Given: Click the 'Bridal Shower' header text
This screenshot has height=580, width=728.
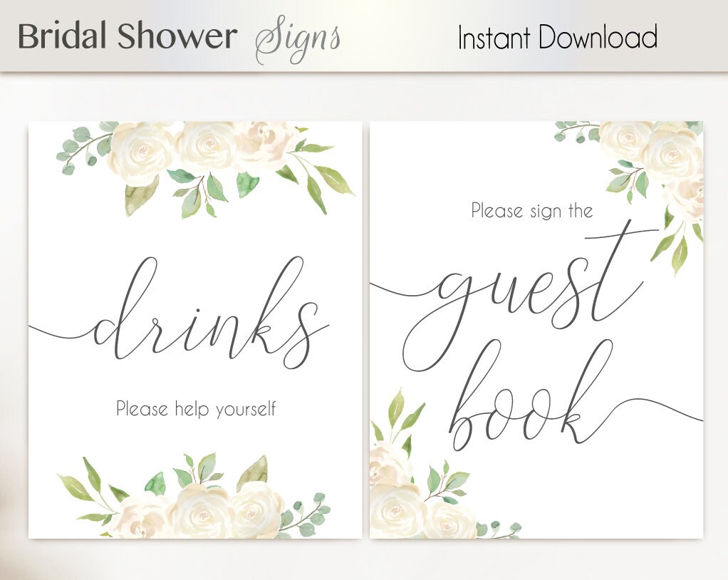Looking at the screenshot, I should pyautogui.click(x=128, y=36).
